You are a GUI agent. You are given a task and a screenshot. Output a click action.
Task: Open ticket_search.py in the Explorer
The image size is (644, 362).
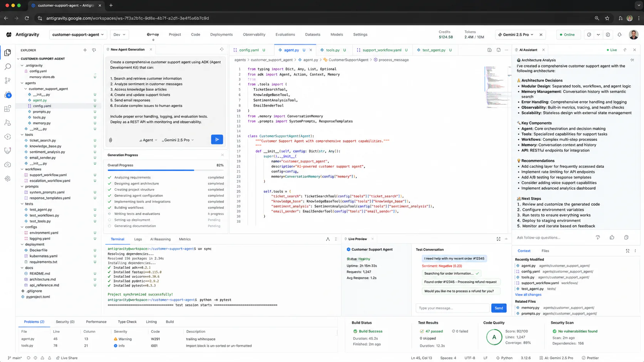(43, 140)
